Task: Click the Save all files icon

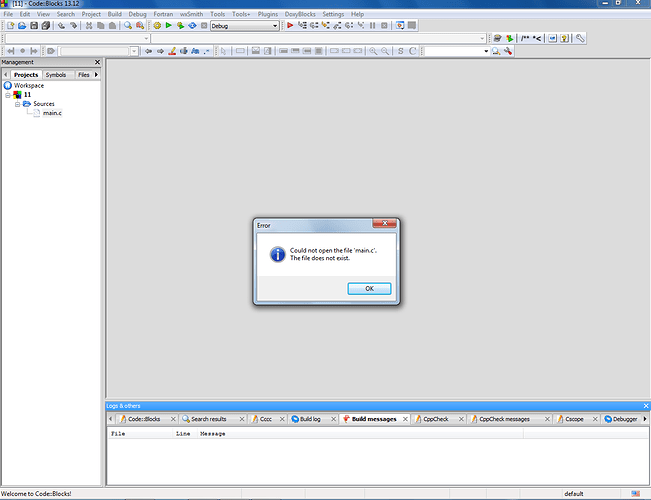Action: [46, 26]
